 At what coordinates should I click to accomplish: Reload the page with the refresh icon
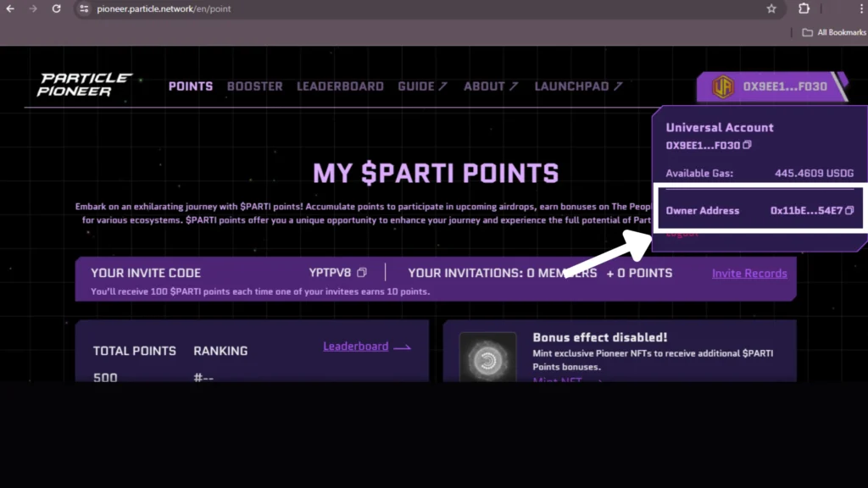point(57,8)
